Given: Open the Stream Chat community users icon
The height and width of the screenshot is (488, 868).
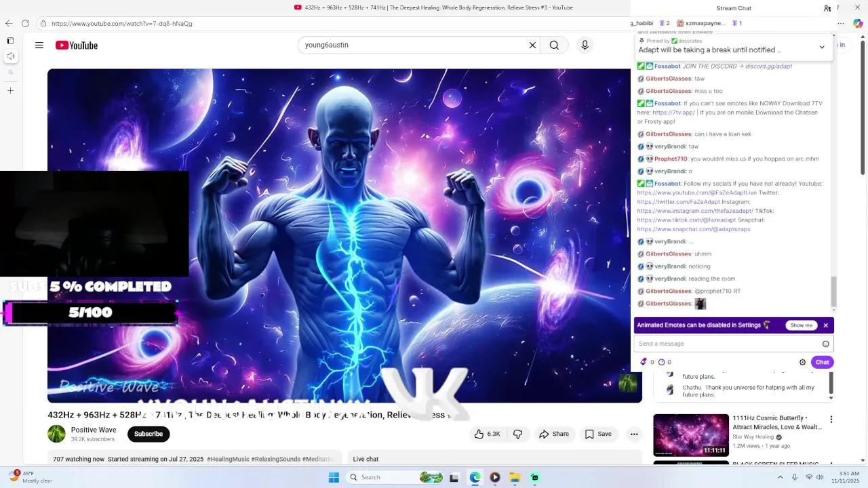Looking at the screenshot, I should pos(827,8).
